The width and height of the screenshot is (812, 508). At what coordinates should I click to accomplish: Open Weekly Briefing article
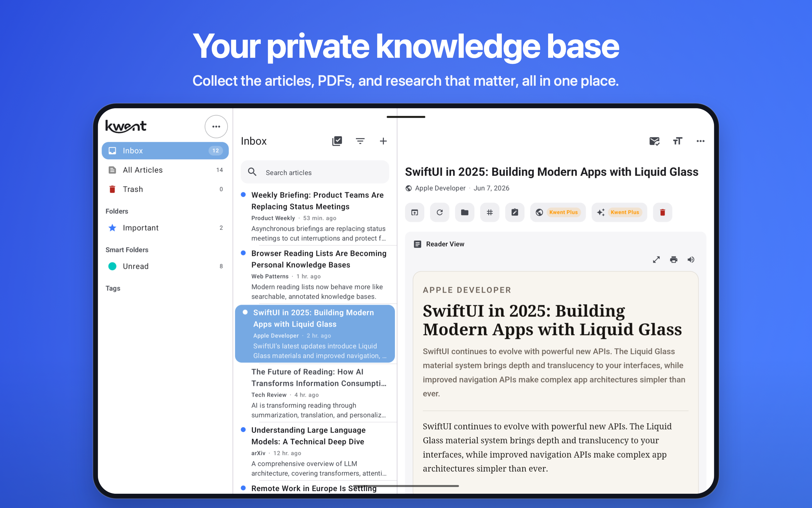coord(316,216)
